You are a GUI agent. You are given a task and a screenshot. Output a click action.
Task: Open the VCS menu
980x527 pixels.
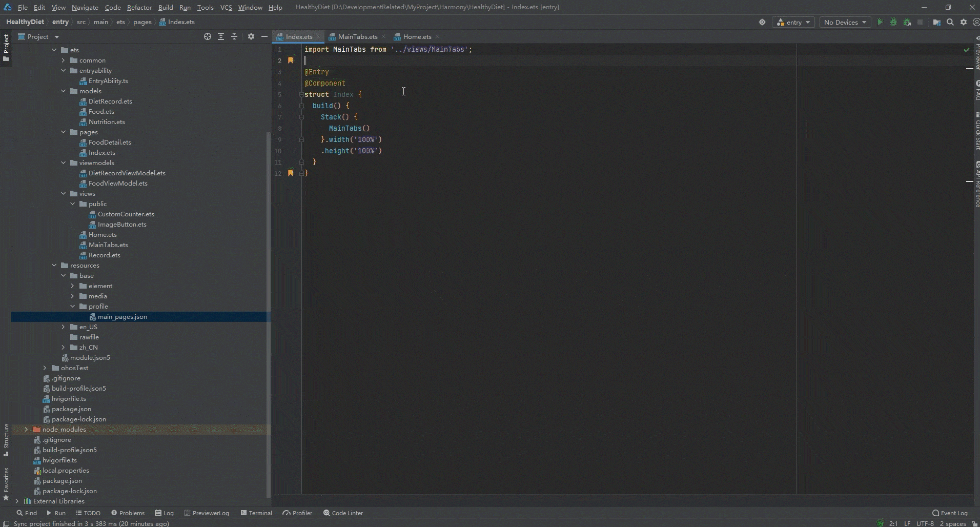pyautogui.click(x=226, y=7)
